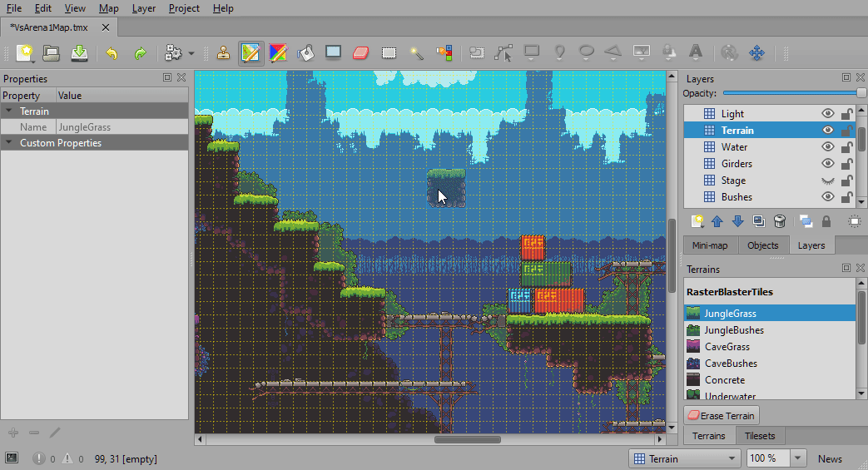Open the Map menu
This screenshot has width=868, height=470.
click(x=108, y=8)
